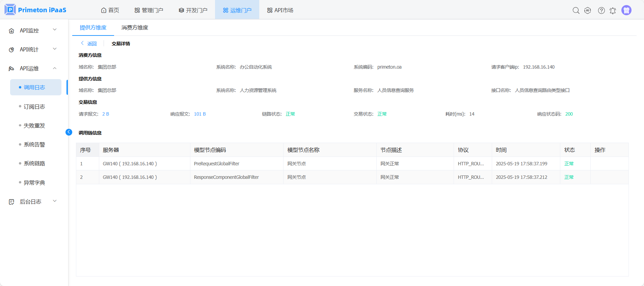
Task: Open the 2 B request message link
Action: point(106,114)
